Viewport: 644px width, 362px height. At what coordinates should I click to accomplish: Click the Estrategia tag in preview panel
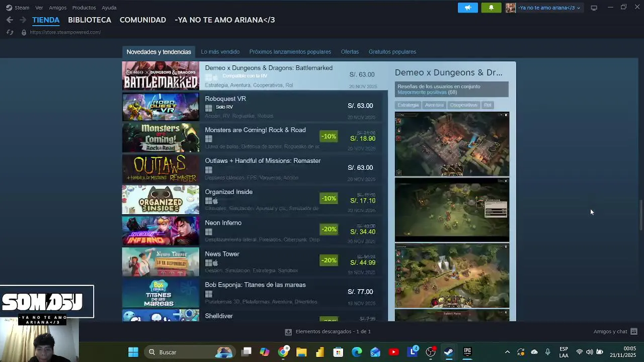pyautogui.click(x=408, y=105)
